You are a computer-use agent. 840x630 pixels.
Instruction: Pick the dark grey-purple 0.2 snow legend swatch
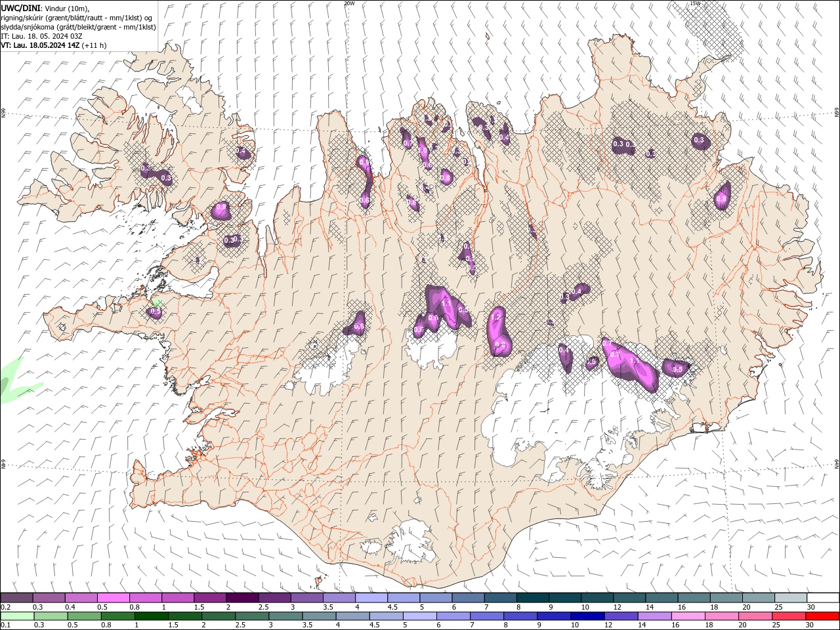(x=16, y=598)
